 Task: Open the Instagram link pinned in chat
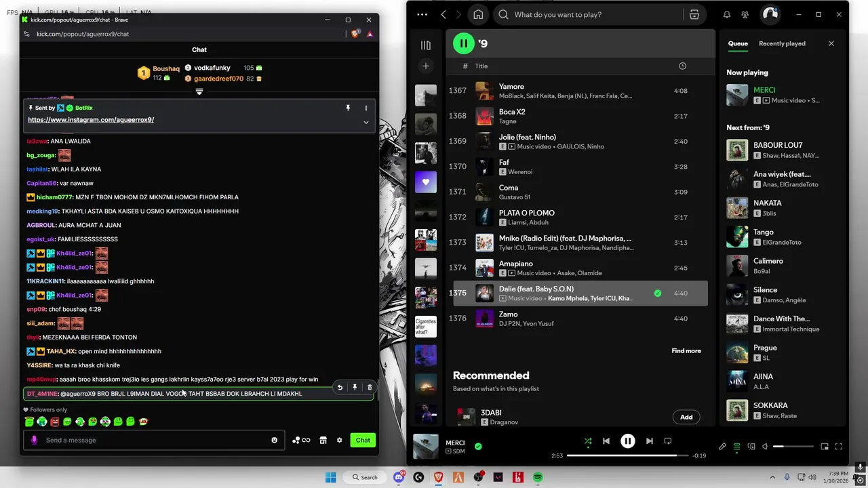[91, 120]
